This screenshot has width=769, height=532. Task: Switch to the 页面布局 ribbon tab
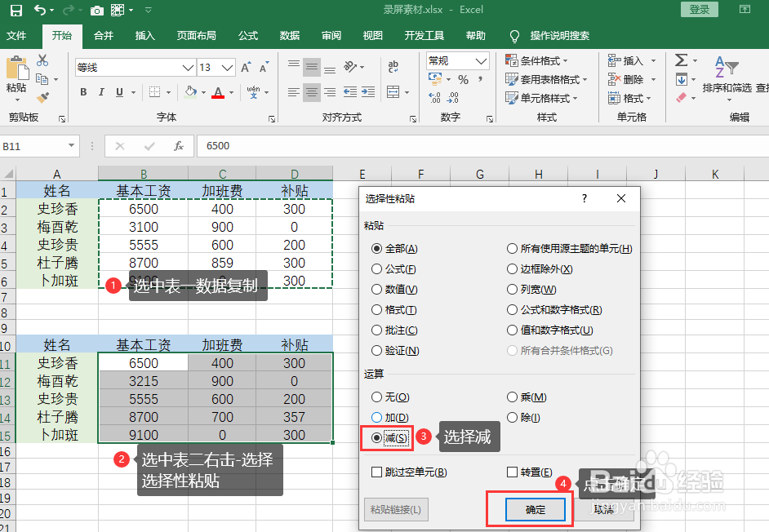coord(196,35)
